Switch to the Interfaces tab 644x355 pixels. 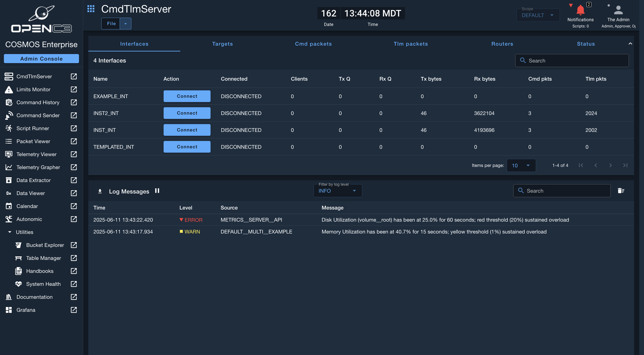(x=134, y=44)
